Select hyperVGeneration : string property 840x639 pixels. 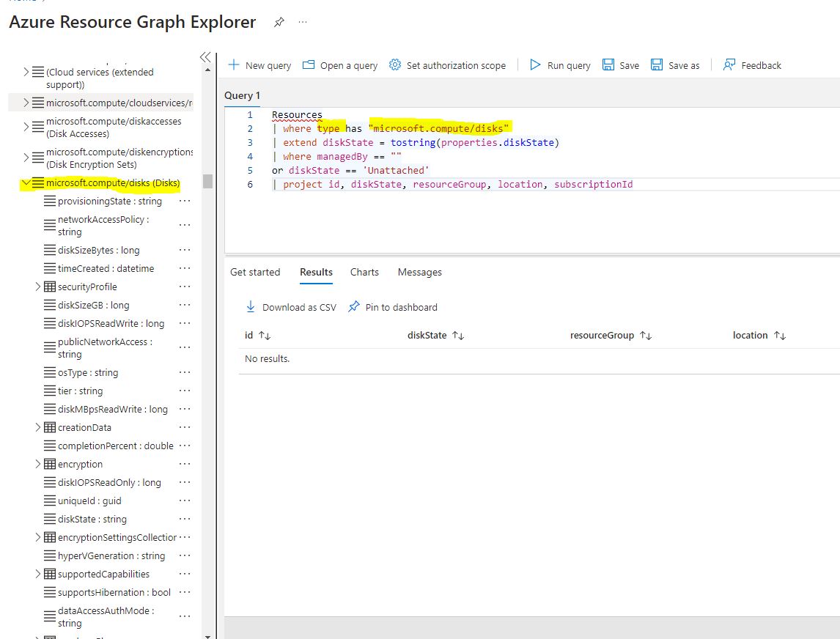[111, 555]
